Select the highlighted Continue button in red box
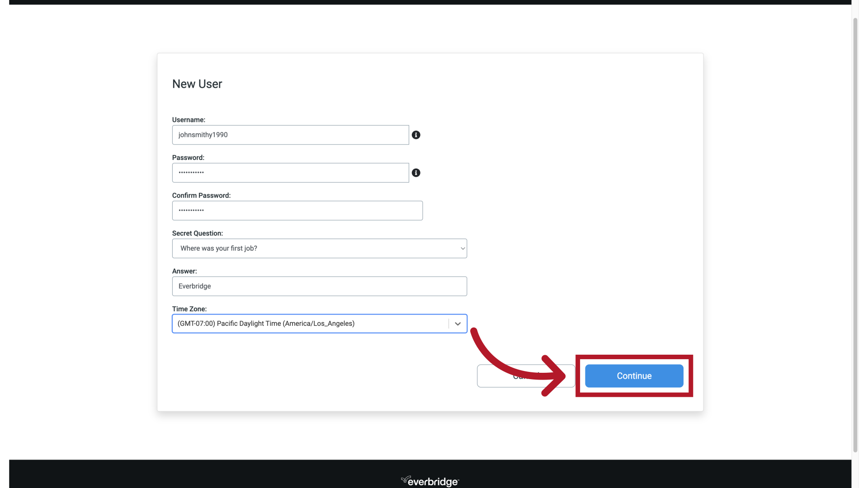 (x=634, y=375)
